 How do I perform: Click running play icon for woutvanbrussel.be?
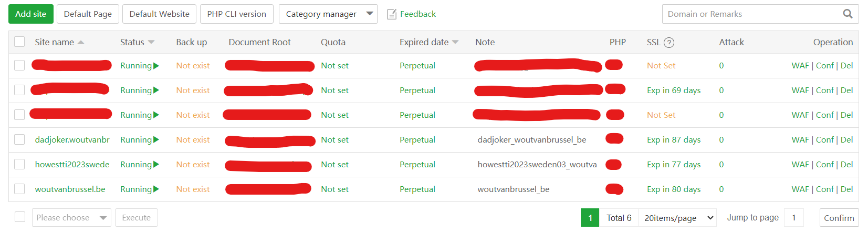pos(156,189)
